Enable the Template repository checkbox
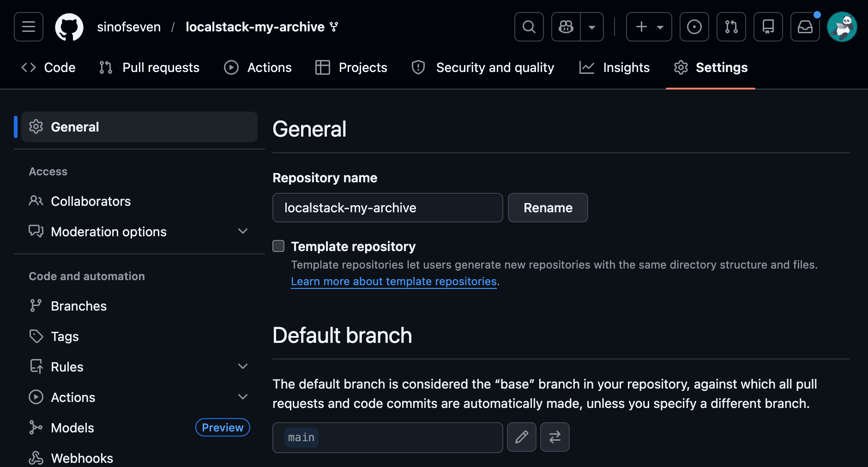868x467 pixels. pyautogui.click(x=278, y=246)
